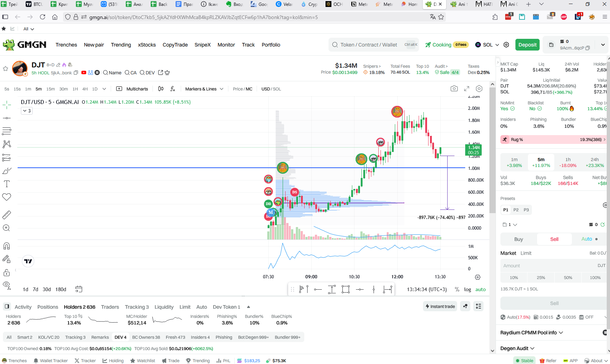This screenshot has height=364, width=610.
Task: Expand Raydium CPMM Pool info
Action: (532, 333)
